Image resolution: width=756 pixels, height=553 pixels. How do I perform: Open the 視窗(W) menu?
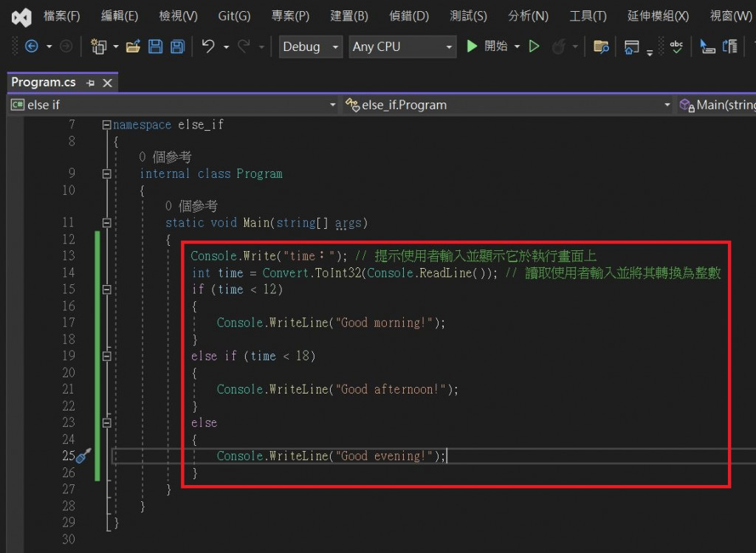point(731,16)
